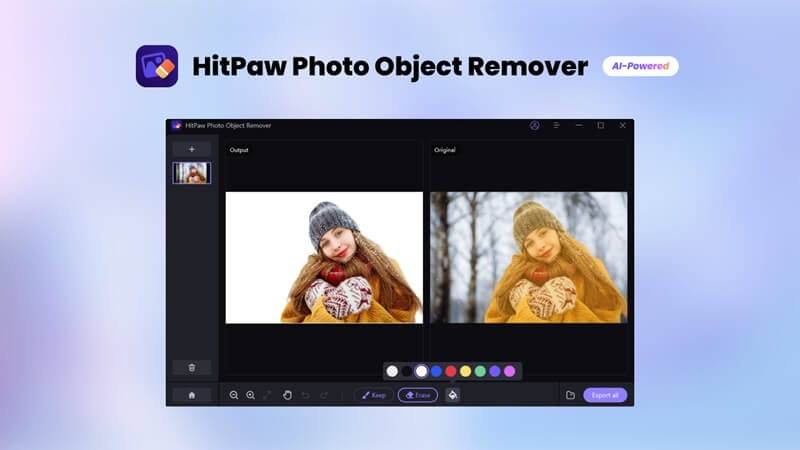Choose the Keep brush

[x=374, y=395]
